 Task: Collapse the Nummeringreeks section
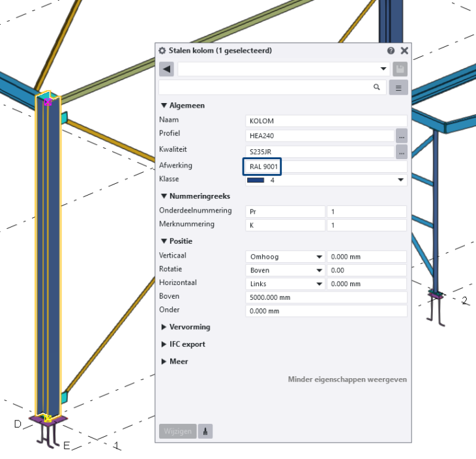pos(164,196)
